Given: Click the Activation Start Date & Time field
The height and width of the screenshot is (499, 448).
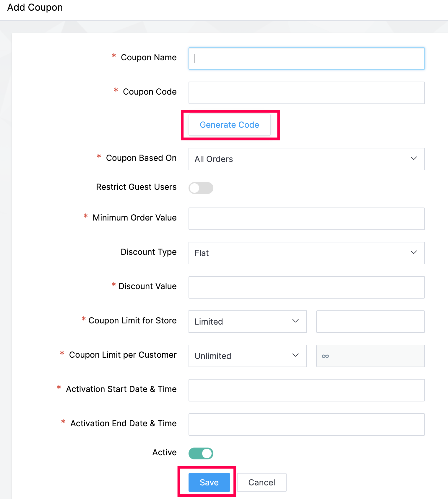Looking at the screenshot, I should (x=306, y=390).
